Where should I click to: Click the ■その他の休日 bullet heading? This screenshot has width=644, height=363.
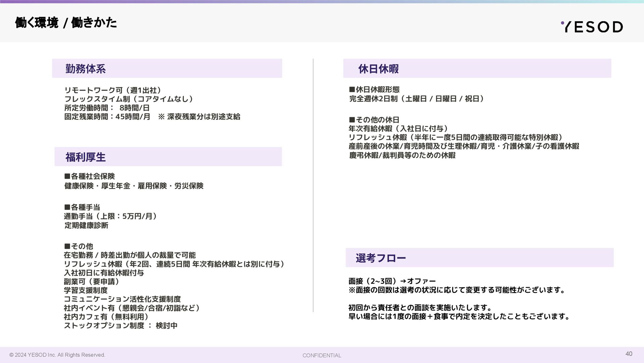pos(374,120)
